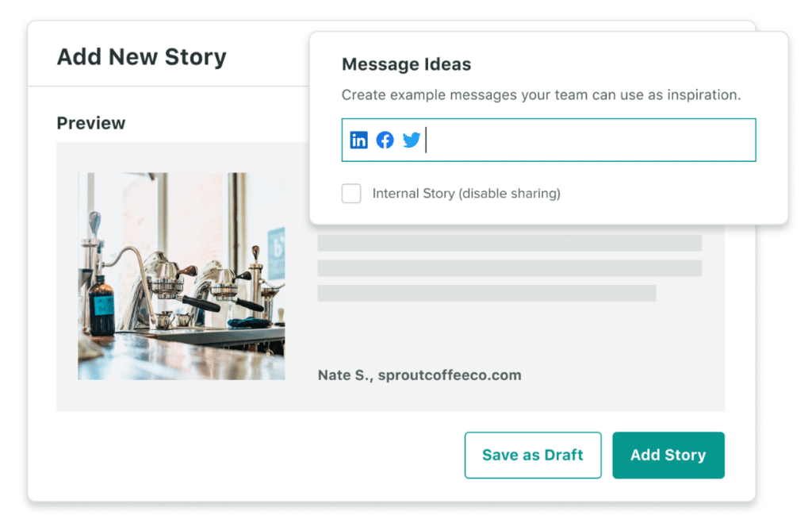Select the shortest gray placeholder text line
Viewport: 812px width, 527px height.
coord(487,293)
